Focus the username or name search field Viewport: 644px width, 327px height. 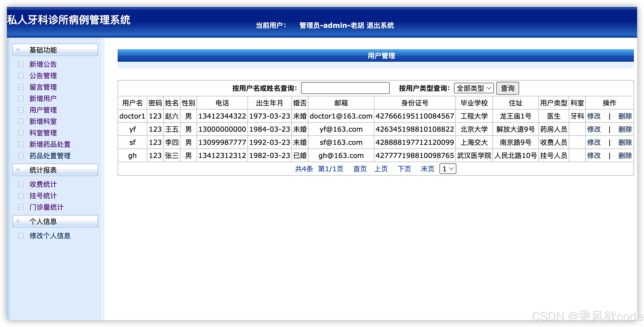click(x=345, y=88)
